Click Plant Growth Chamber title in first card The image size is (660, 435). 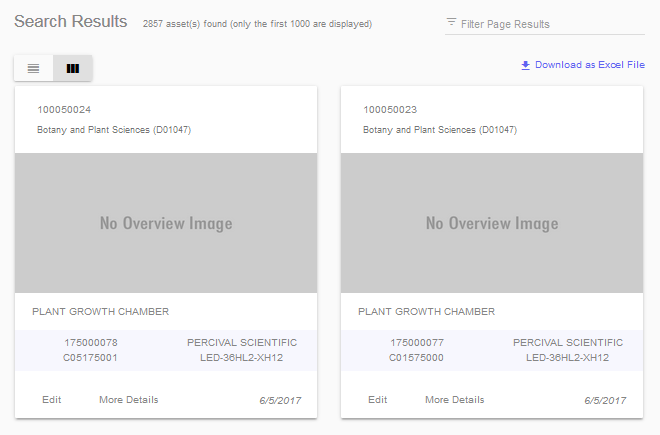pos(100,312)
